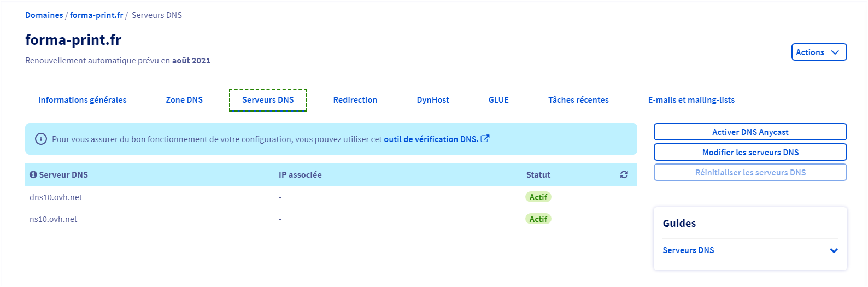The image size is (868, 287).
Task: Click the refresh icon in Statut column
Action: [x=624, y=175]
